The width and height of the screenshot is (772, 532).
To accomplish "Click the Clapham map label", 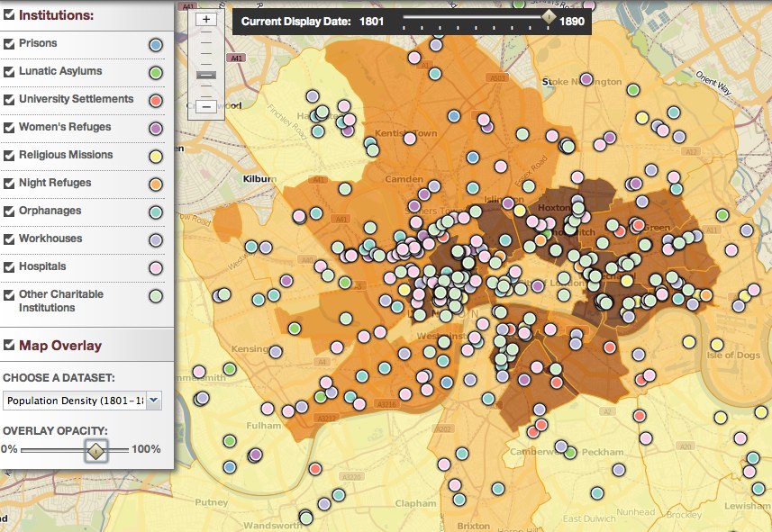I will [415, 503].
